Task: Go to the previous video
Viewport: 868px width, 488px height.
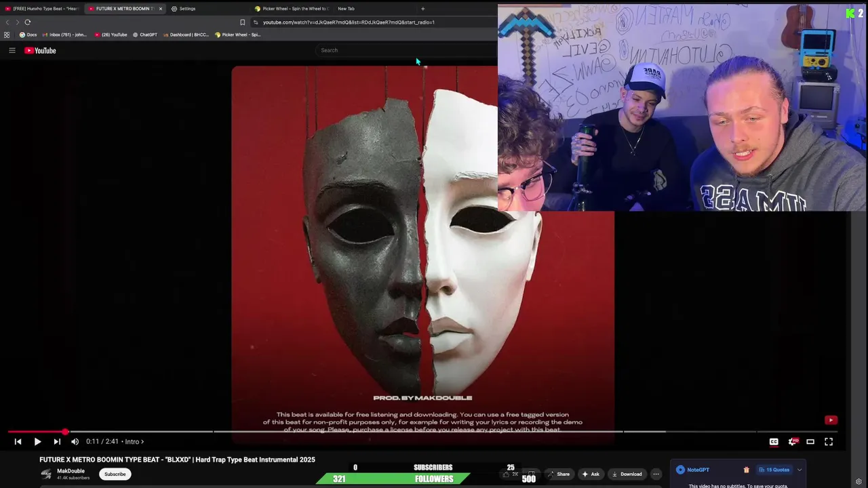Action: coord(18,442)
